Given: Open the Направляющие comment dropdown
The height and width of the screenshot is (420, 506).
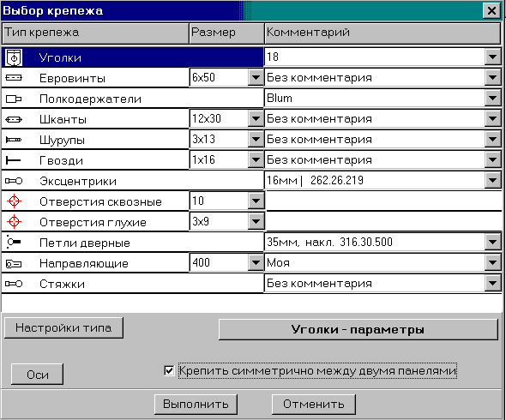Looking at the screenshot, I should tap(493, 262).
